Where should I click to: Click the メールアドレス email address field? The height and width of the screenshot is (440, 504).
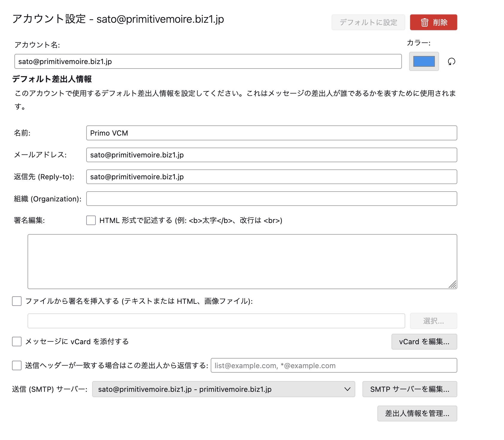[x=271, y=155]
